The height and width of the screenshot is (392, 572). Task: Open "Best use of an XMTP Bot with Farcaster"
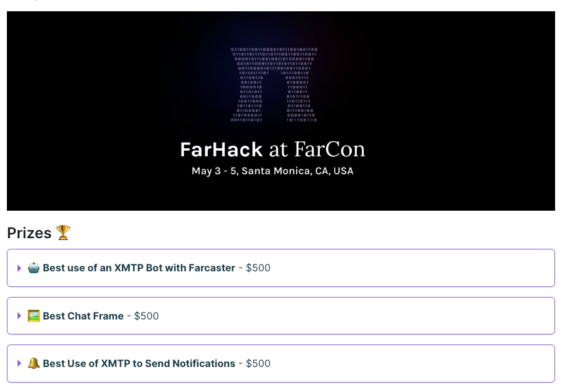coord(139,268)
